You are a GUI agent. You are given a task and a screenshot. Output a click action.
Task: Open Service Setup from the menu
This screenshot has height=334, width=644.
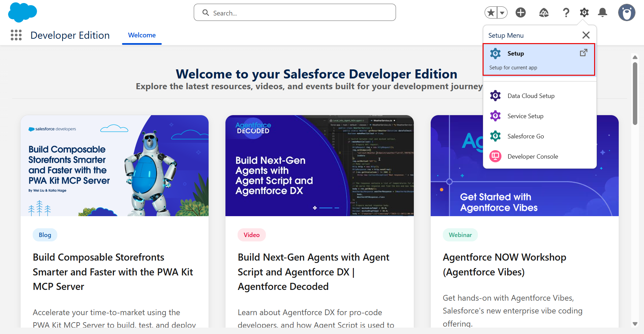tap(525, 116)
